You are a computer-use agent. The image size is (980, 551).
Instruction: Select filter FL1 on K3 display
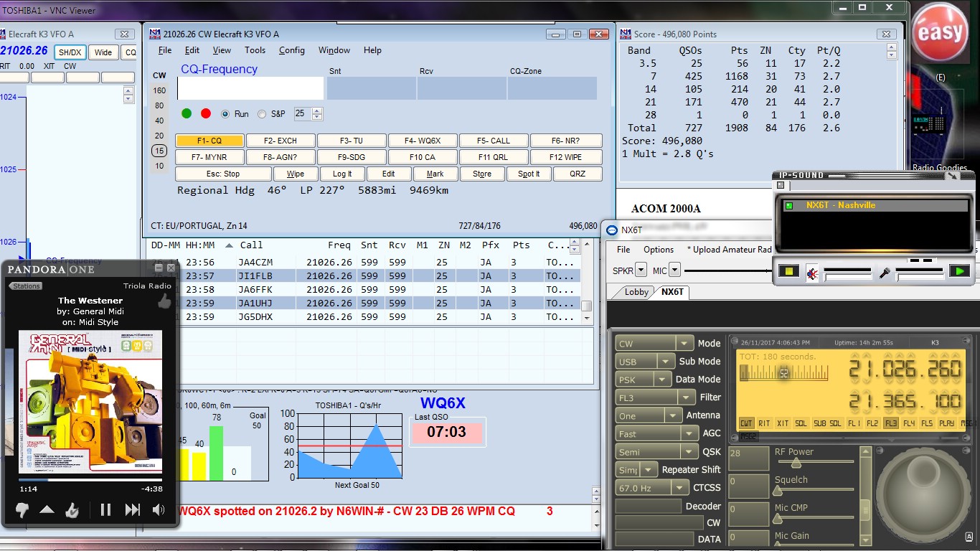(x=854, y=423)
